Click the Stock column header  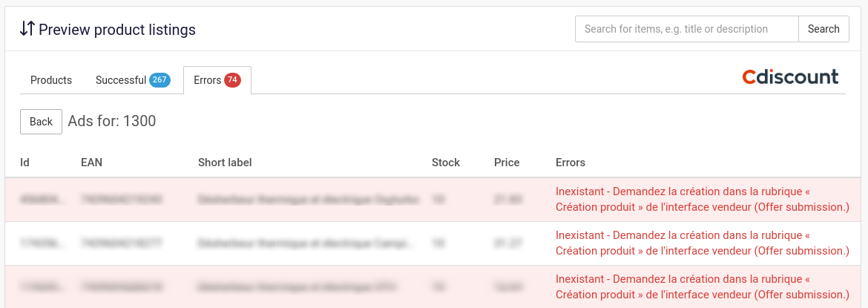(x=446, y=163)
